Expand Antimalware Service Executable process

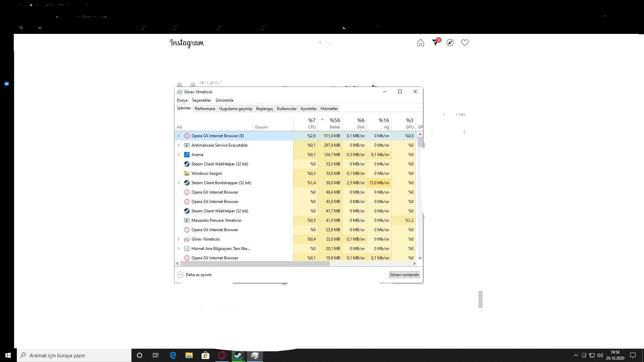pos(179,145)
